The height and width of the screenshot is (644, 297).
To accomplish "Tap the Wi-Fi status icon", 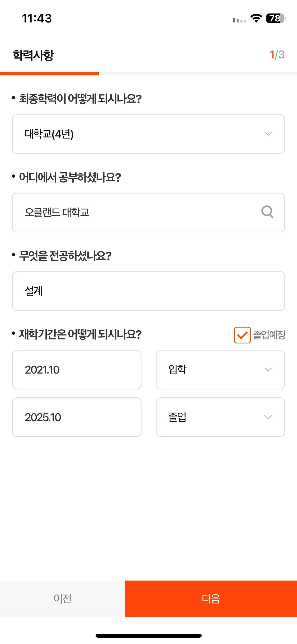I will point(256,18).
